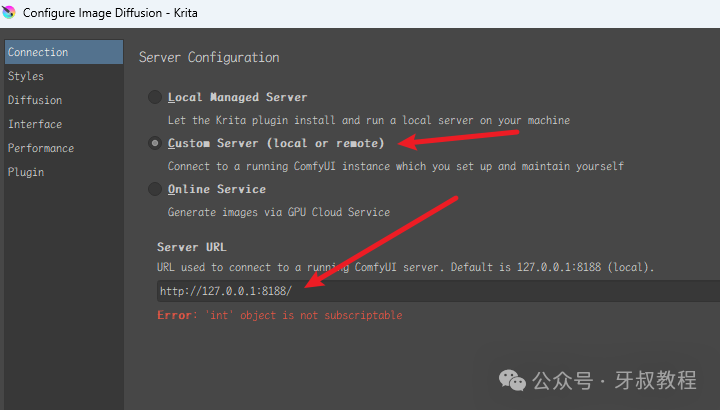Click the 'int' object is not subscriptable error text
Viewport: 720px width, 410px height.
point(280,315)
